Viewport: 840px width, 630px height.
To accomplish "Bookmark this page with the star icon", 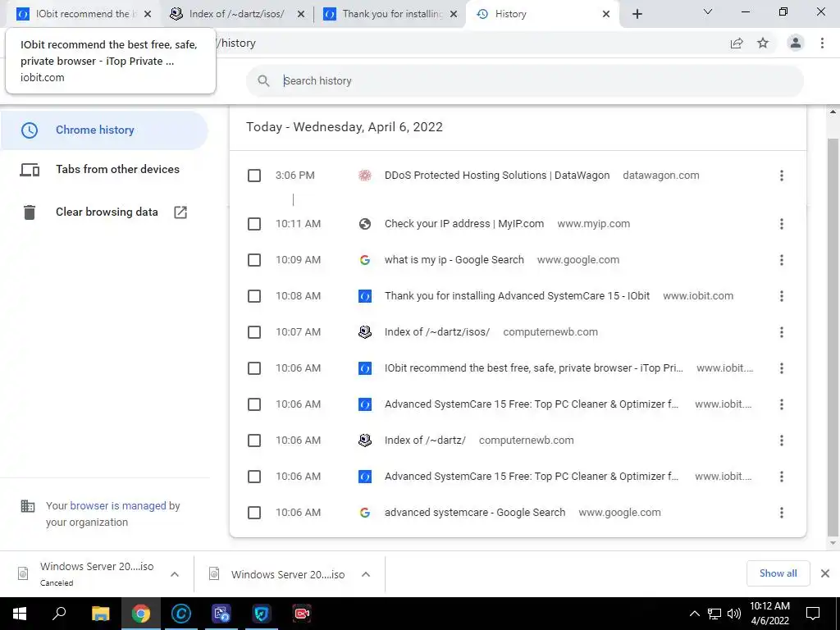I will click(763, 43).
